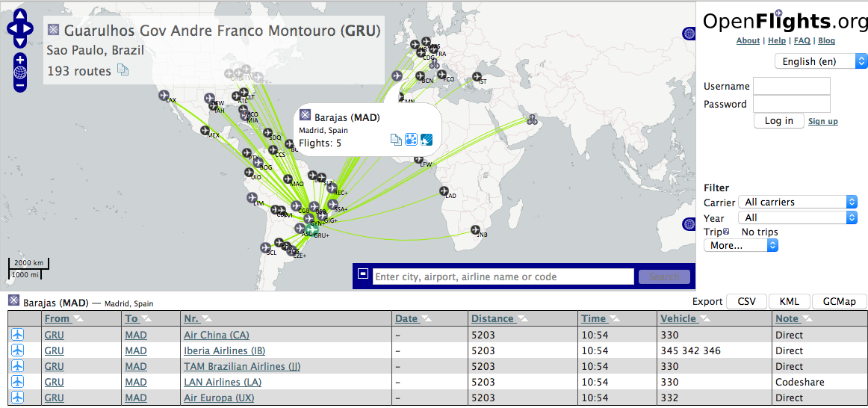Open the Blog link
The height and width of the screenshot is (408, 868).
[826, 41]
